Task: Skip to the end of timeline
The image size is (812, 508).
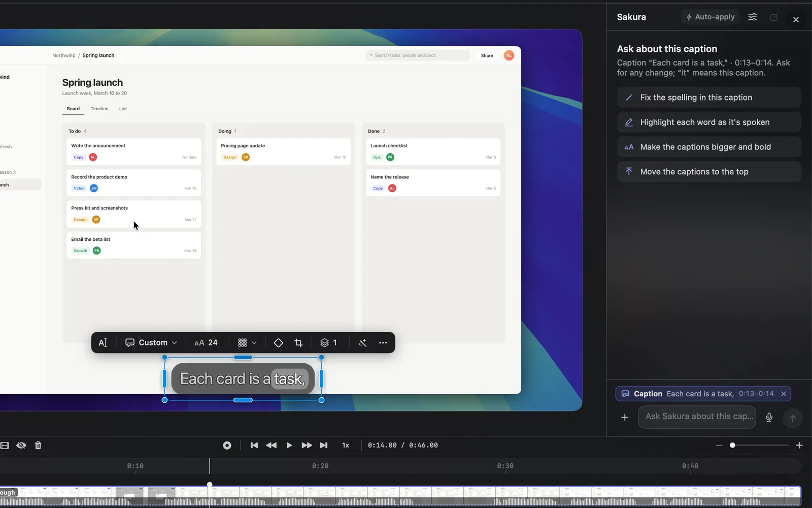Action: click(324, 446)
